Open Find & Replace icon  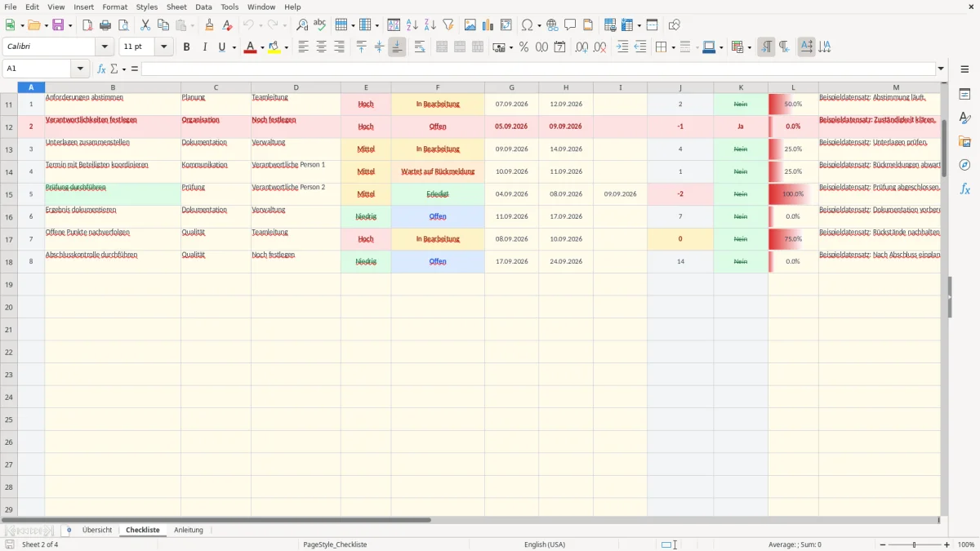(x=302, y=25)
